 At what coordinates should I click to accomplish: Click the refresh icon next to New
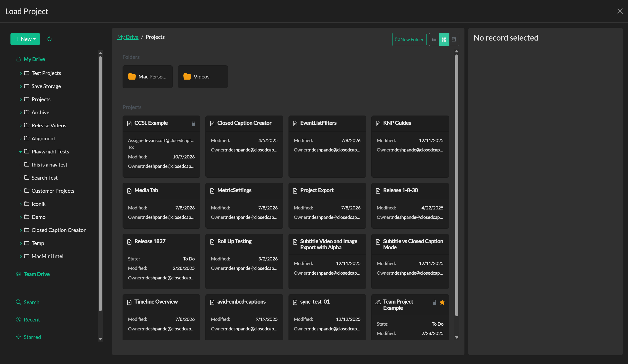49,39
